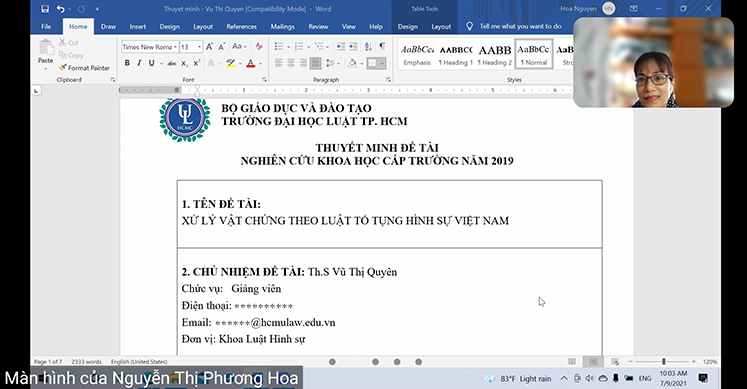Image resolution: width=747 pixels, height=389 pixels.
Task: Click the ruler tab selector box
Action: 36,90
